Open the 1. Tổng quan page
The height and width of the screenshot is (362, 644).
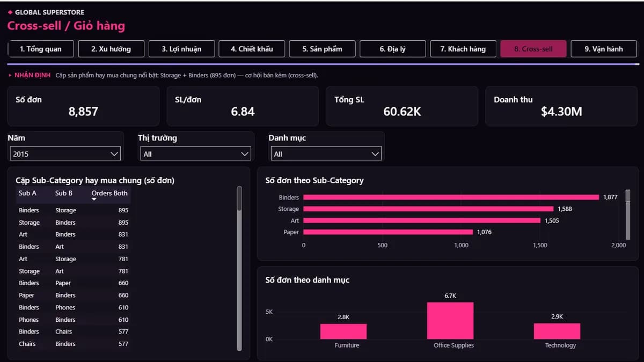point(41,49)
